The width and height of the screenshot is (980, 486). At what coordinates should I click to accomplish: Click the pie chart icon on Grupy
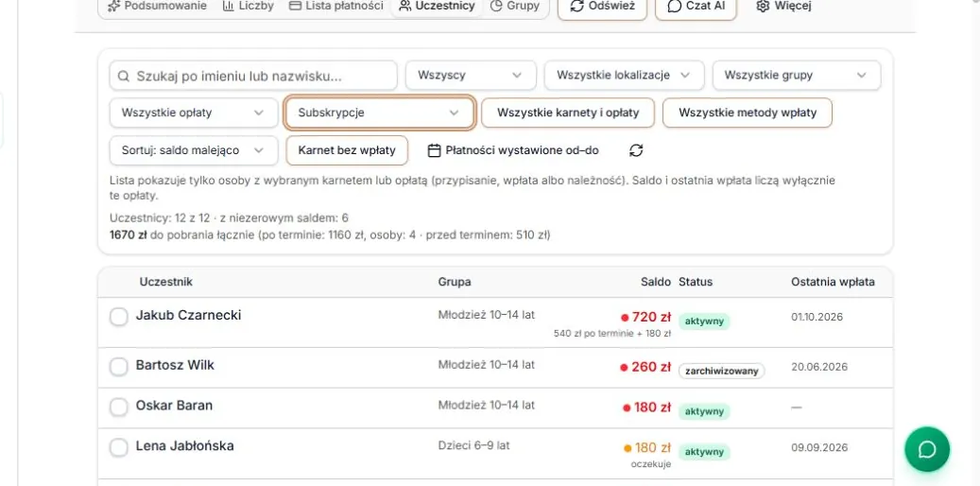[x=496, y=7]
